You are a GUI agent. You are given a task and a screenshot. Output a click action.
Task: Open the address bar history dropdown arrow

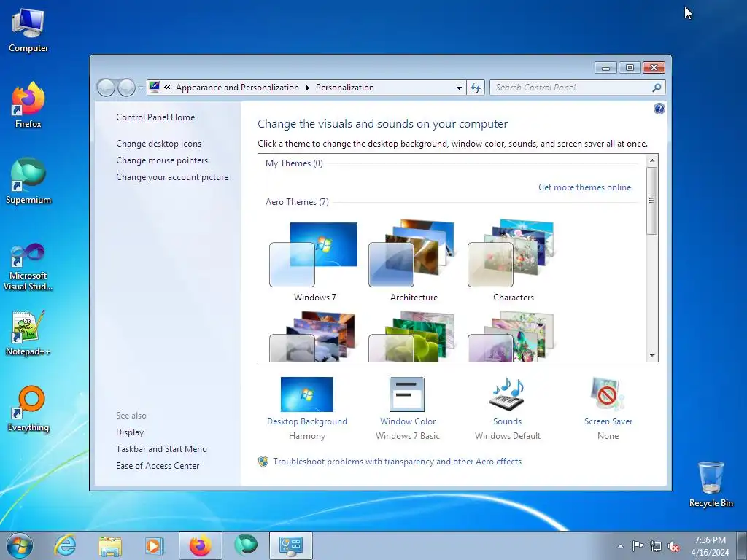click(459, 87)
